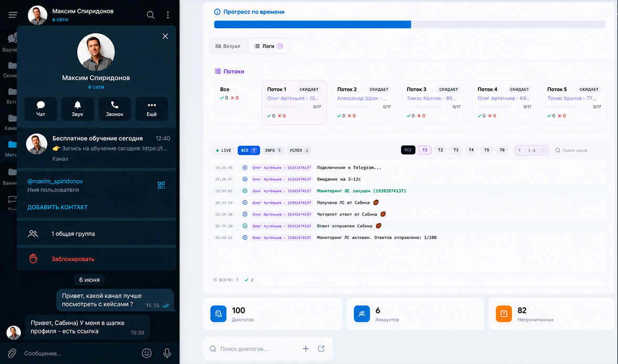Viewport: 618px width, 364px height.
Task: Focus the Сообщение message input
Action: 79,354
